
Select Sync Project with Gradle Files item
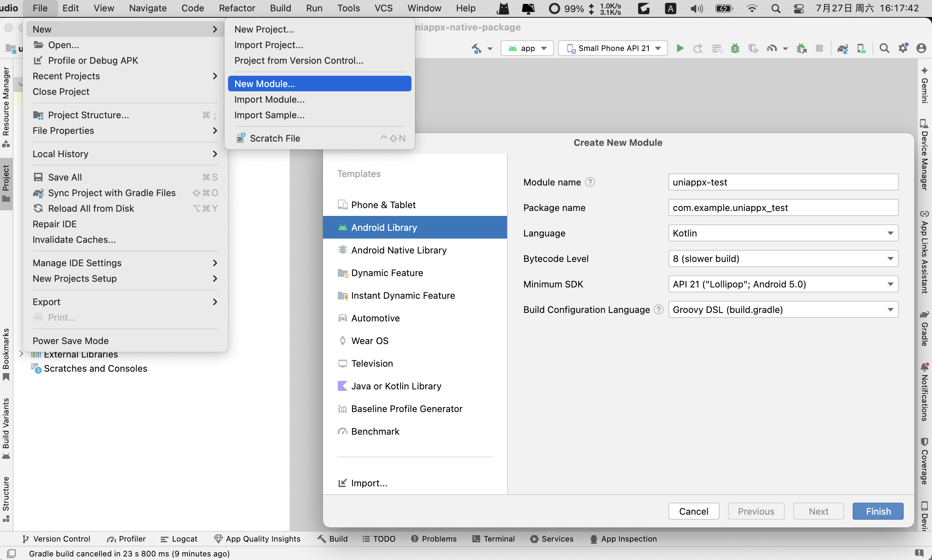pyautogui.click(x=125, y=193)
